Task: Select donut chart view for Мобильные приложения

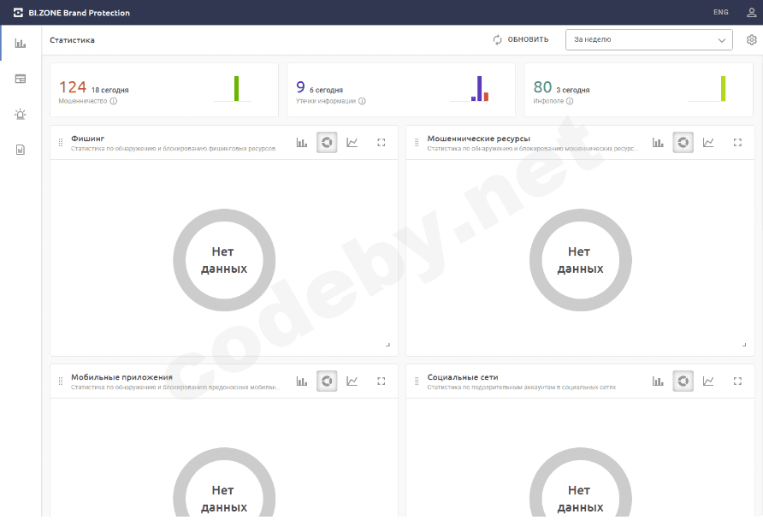Action: click(x=327, y=381)
